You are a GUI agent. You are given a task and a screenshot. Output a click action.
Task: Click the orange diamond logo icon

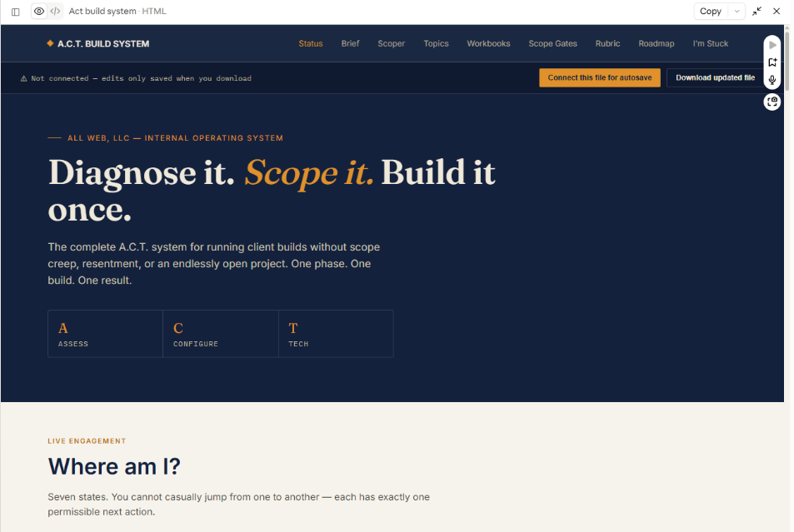click(x=50, y=43)
